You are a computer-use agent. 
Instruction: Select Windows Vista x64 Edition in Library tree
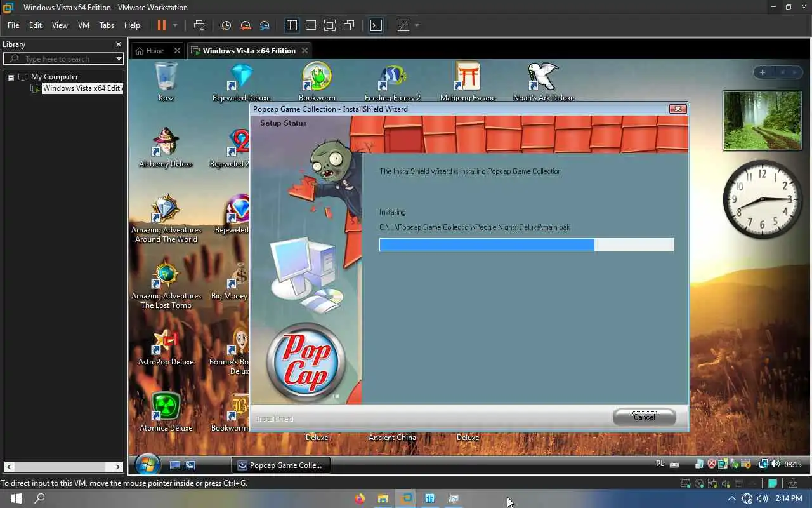click(82, 88)
